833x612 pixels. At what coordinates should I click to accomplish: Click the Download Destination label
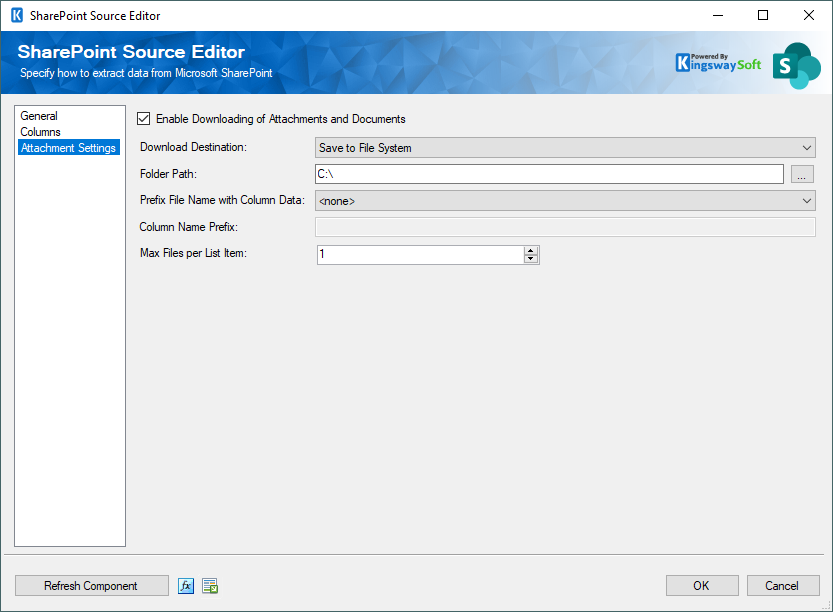(193, 147)
